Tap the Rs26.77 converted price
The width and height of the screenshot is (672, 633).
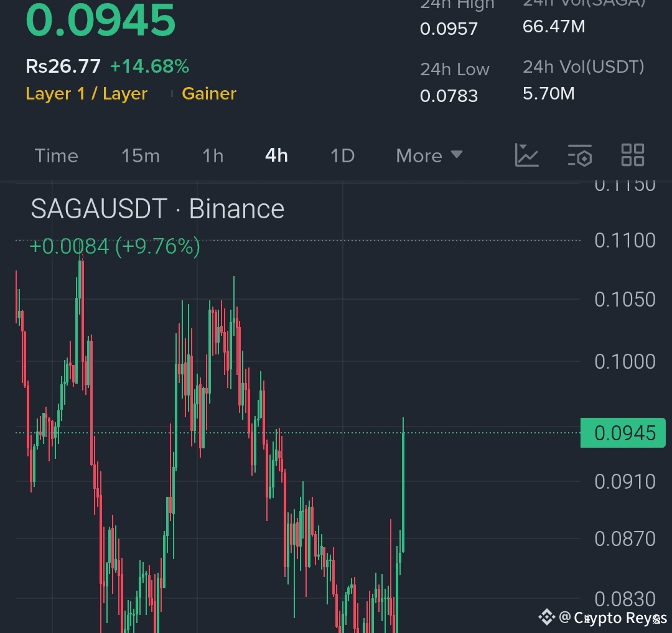tap(63, 67)
